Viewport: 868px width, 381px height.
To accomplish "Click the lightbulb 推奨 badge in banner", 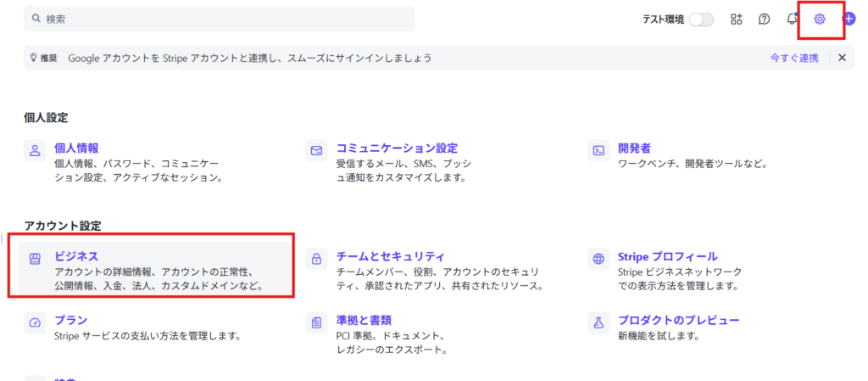I will tap(44, 58).
